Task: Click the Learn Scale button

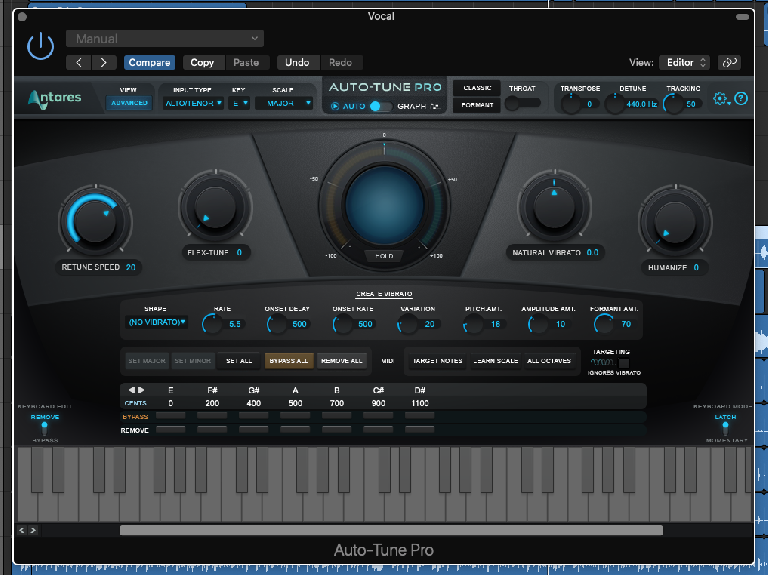Action: (x=495, y=361)
